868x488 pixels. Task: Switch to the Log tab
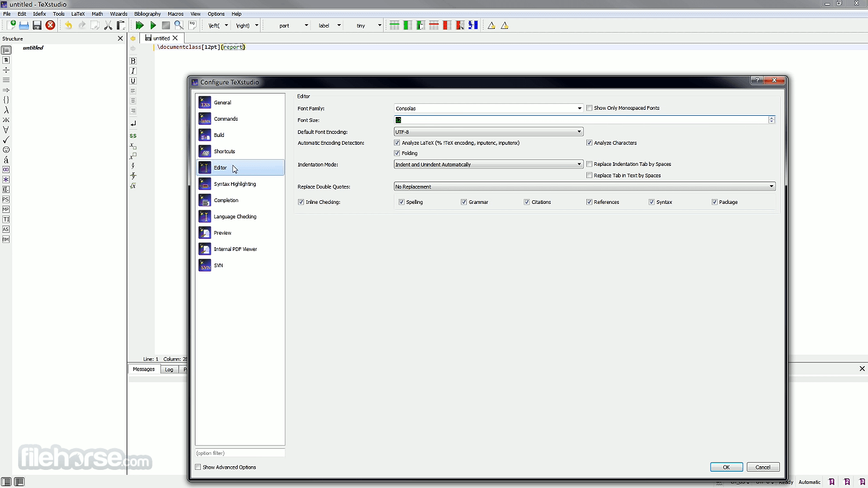(x=169, y=369)
